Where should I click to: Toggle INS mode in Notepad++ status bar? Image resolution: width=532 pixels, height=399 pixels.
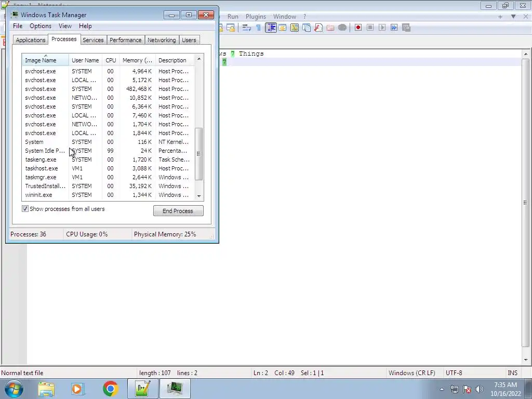(x=512, y=373)
